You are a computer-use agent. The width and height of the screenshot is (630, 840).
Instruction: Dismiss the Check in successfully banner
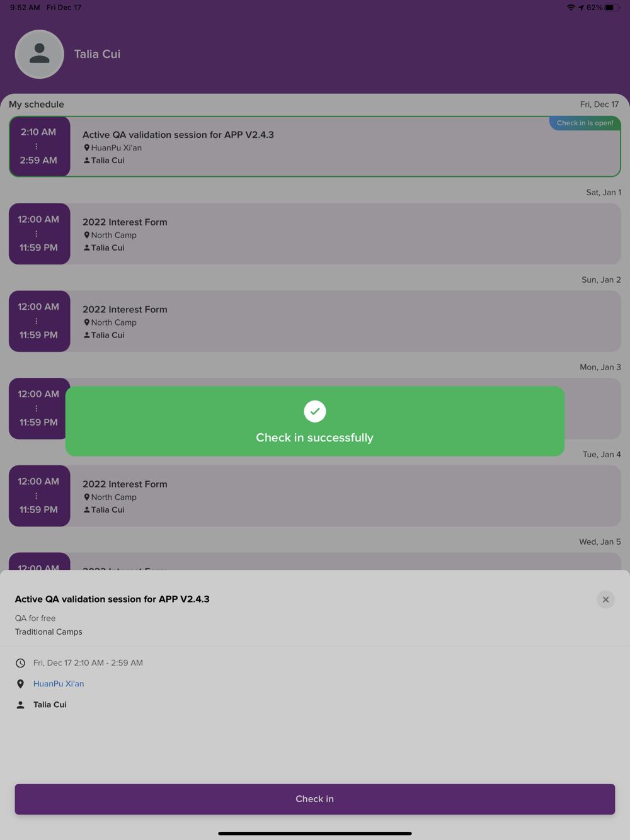coord(315,421)
